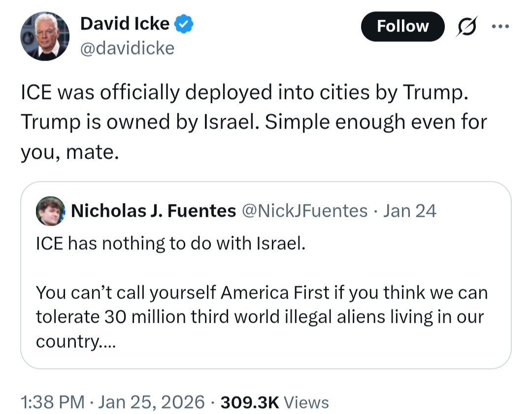Screen dimensions: 532x414
Task: Click the main tweet text about ICE
Action: [241, 93]
